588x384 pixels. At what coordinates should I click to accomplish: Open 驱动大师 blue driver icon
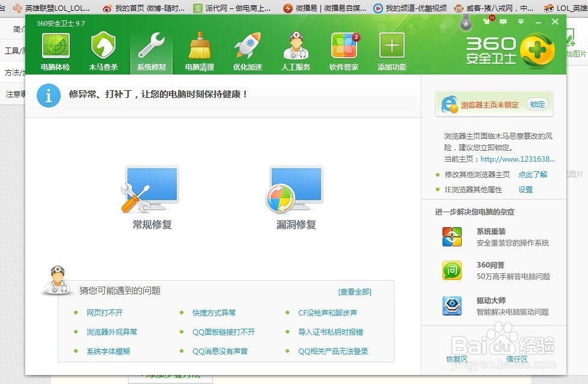(452, 306)
